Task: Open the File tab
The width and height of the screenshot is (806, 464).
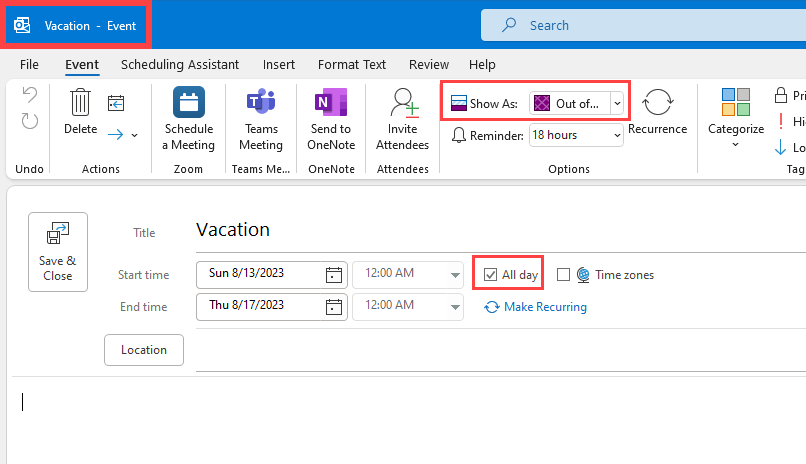Action: (x=29, y=65)
